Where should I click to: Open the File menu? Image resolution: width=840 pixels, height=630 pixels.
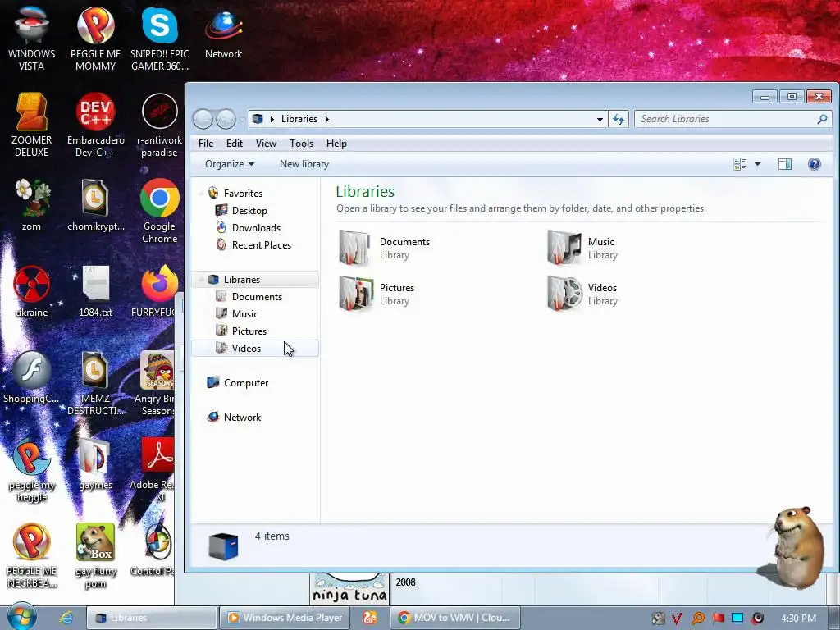point(206,144)
